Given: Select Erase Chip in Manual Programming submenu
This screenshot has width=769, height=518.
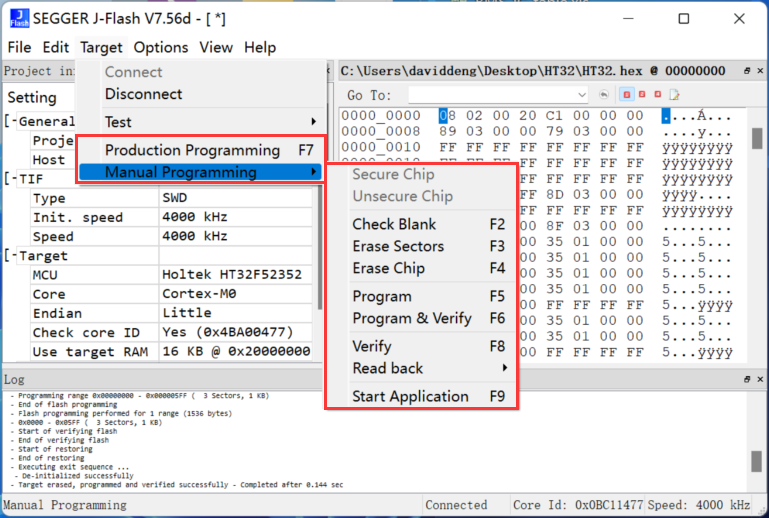Looking at the screenshot, I should pos(388,268).
